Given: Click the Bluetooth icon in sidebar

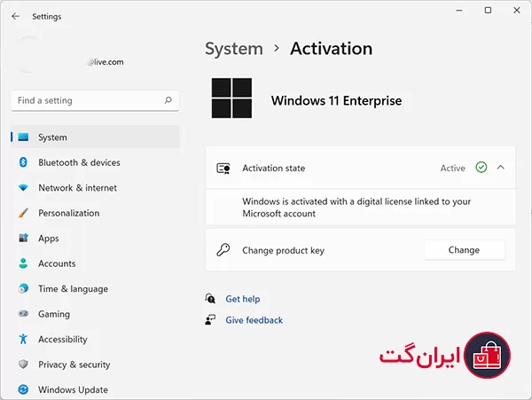Looking at the screenshot, I should click(23, 162).
